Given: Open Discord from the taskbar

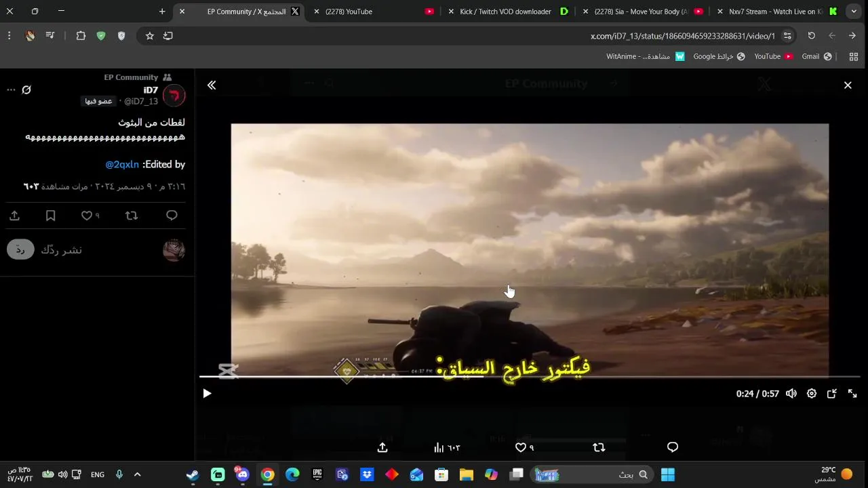Looking at the screenshot, I should point(242,474).
